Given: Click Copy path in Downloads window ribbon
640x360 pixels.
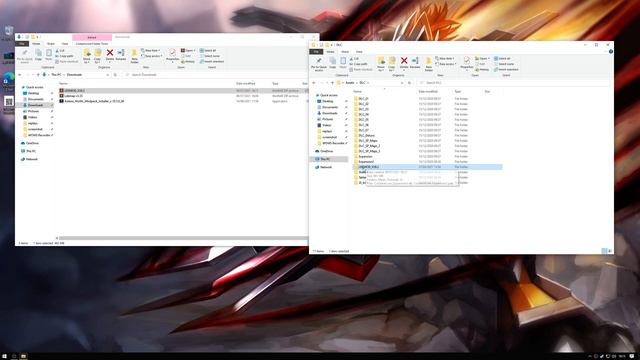Looking at the screenshot, I should click(64, 56).
